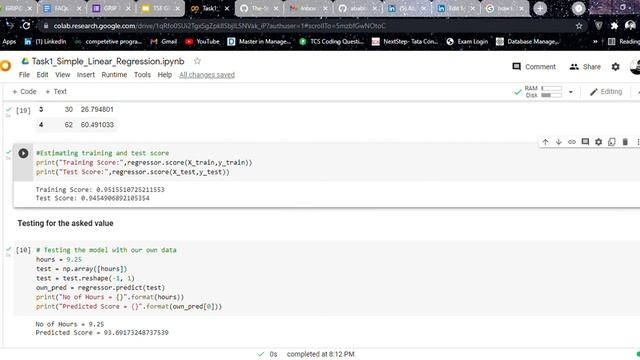Screen dimensions: 640x360
Task: Open the Colab home logo
Action: click(x=5, y=66)
